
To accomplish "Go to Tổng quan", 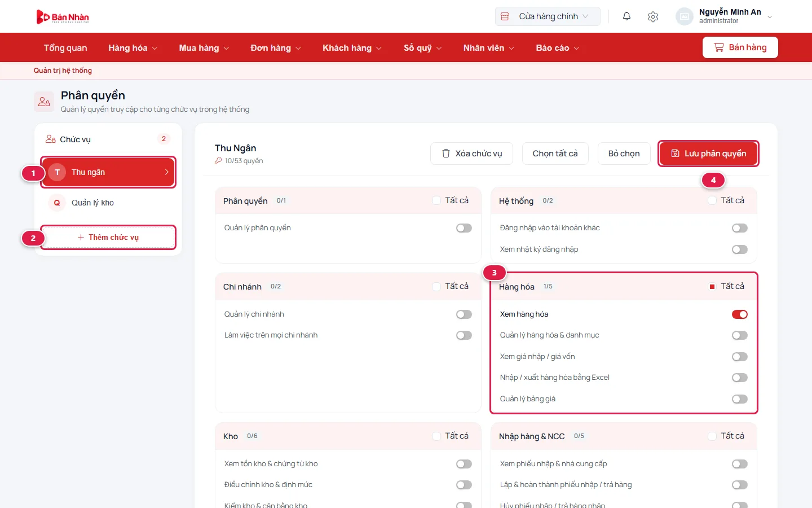I will 65,48.
